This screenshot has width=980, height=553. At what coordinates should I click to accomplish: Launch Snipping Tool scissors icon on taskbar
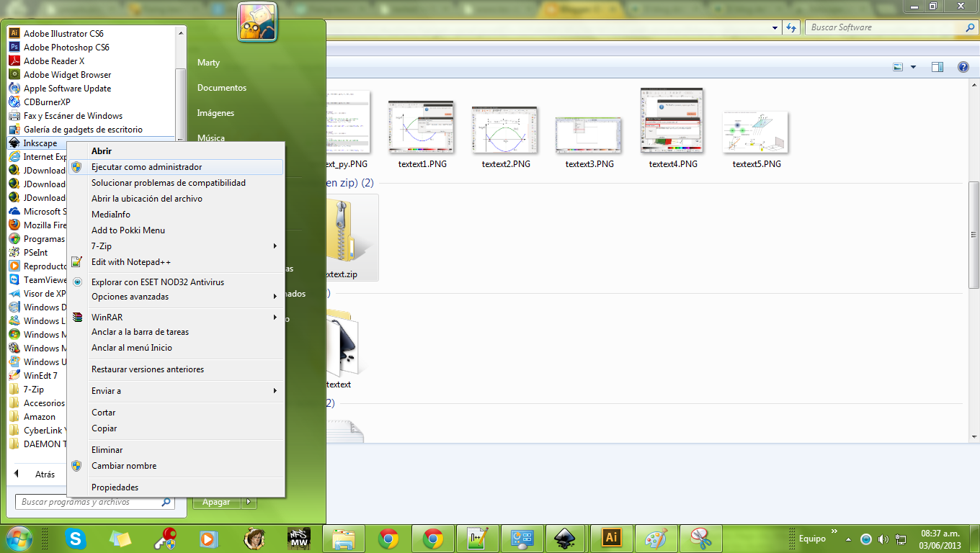(x=700, y=538)
